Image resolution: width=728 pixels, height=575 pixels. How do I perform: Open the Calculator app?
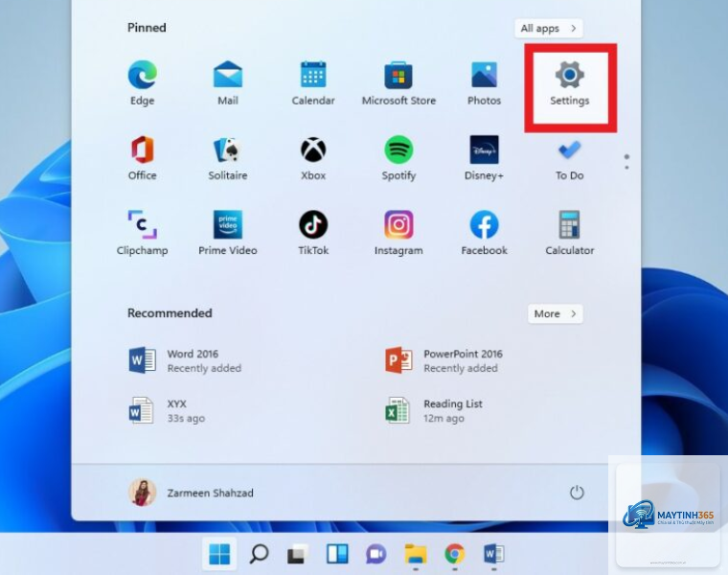click(570, 233)
